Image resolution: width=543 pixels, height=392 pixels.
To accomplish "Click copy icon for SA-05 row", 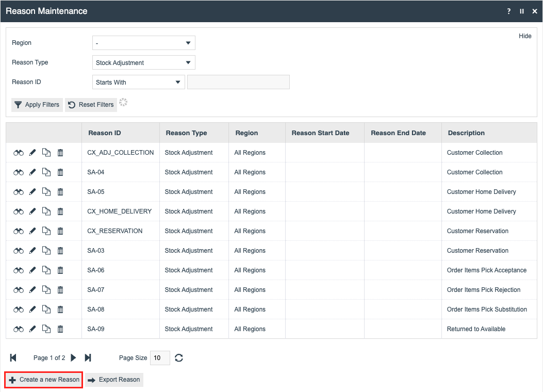I will click(x=46, y=192).
